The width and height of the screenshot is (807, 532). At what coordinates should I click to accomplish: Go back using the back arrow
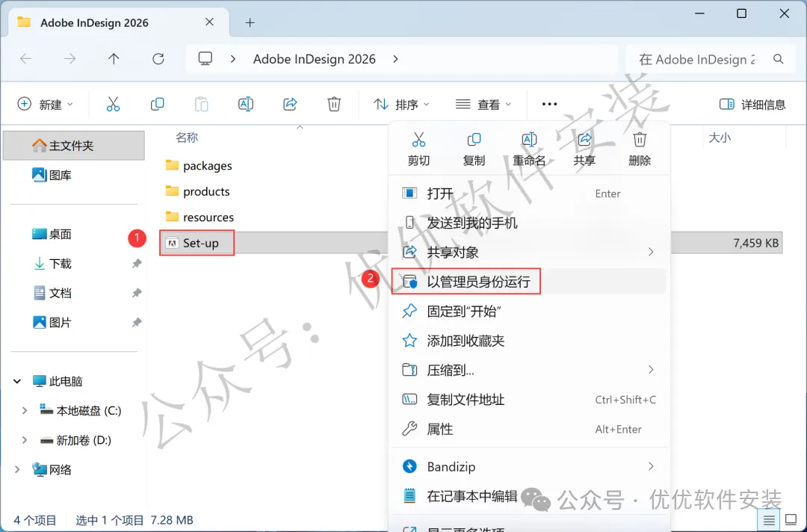(25, 59)
